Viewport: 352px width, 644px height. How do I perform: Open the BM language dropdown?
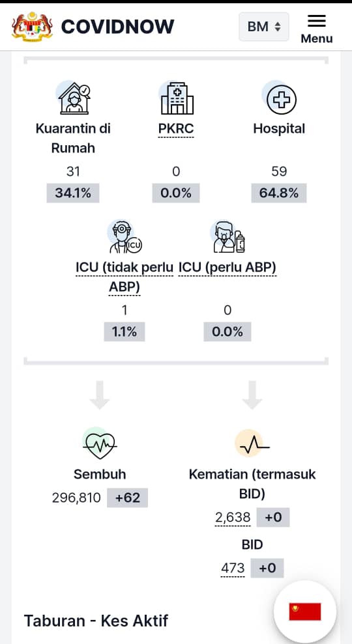264,27
